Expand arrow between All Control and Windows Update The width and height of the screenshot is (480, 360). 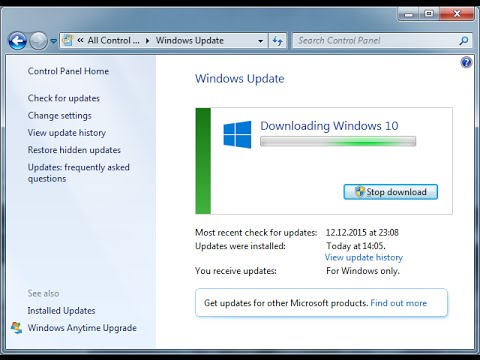point(147,41)
